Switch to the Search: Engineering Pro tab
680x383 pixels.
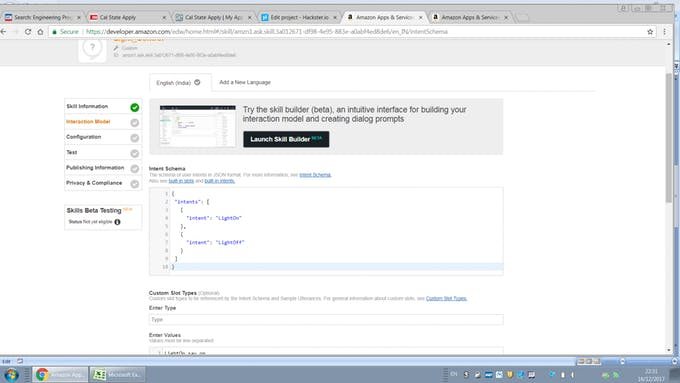click(x=42, y=17)
